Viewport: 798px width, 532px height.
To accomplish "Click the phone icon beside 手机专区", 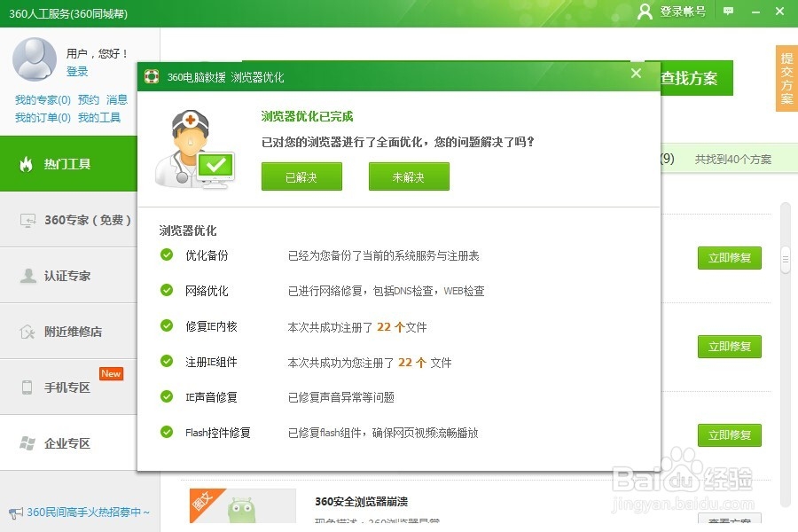I will click(27, 387).
